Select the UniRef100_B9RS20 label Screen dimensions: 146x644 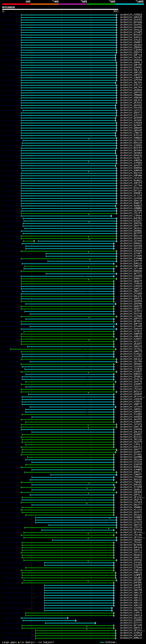click(x=131, y=263)
